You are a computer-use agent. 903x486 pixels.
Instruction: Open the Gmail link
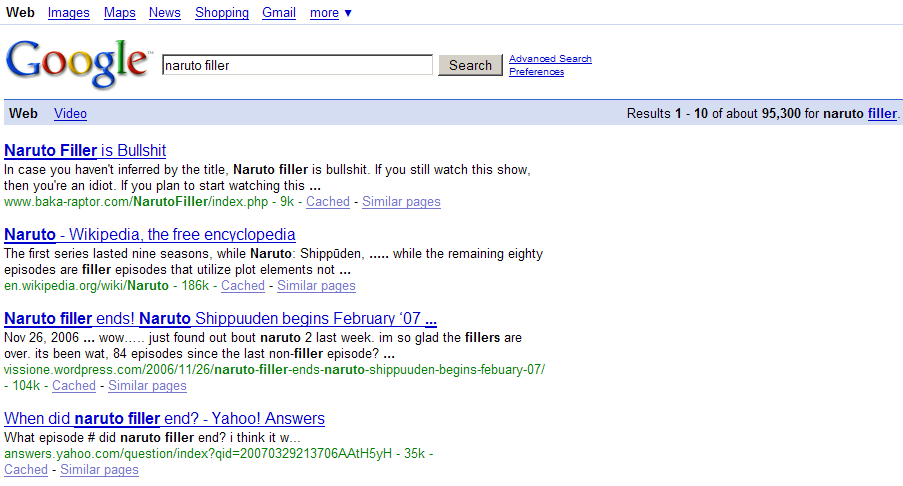[x=279, y=13]
